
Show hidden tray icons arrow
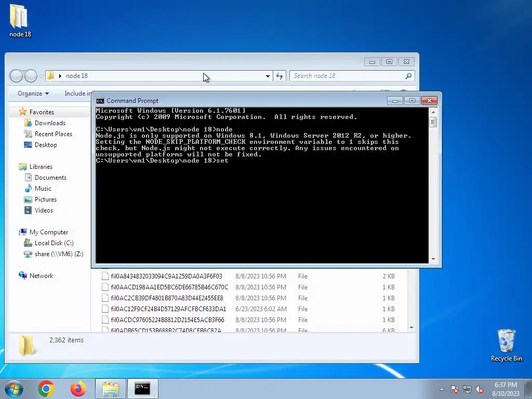click(x=442, y=389)
